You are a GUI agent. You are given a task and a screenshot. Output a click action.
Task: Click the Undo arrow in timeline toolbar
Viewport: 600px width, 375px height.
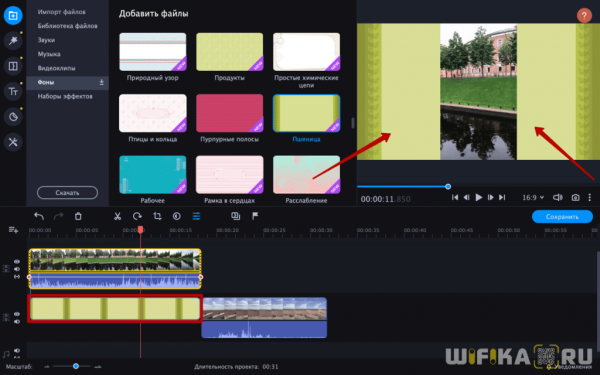tap(39, 216)
